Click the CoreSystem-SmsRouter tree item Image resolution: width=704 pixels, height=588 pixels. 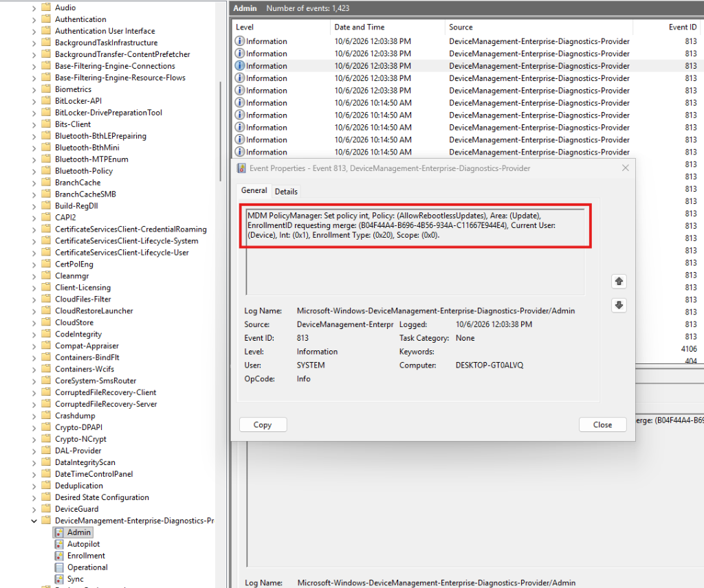pyautogui.click(x=96, y=381)
